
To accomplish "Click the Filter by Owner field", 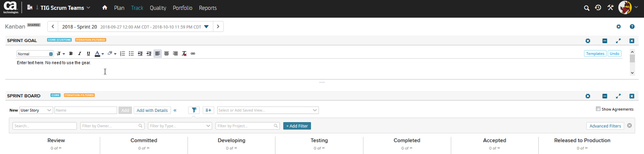I will tap(112, 126).
